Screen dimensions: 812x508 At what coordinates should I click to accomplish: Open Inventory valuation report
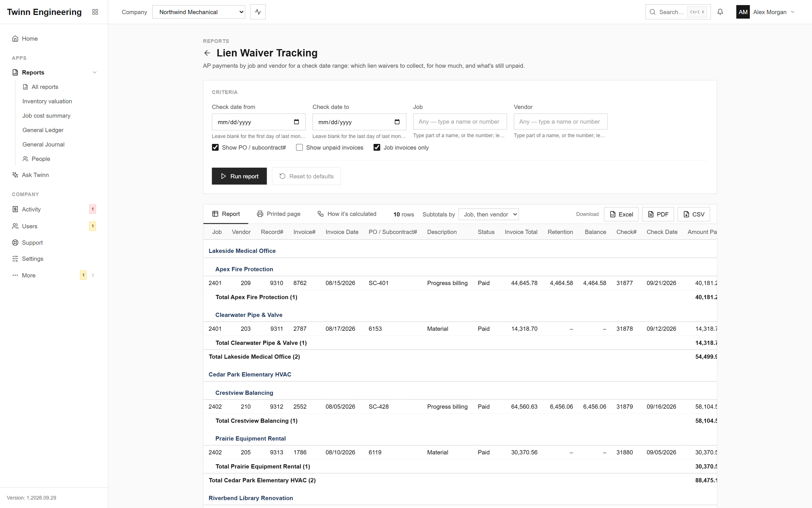click(47, 102)
